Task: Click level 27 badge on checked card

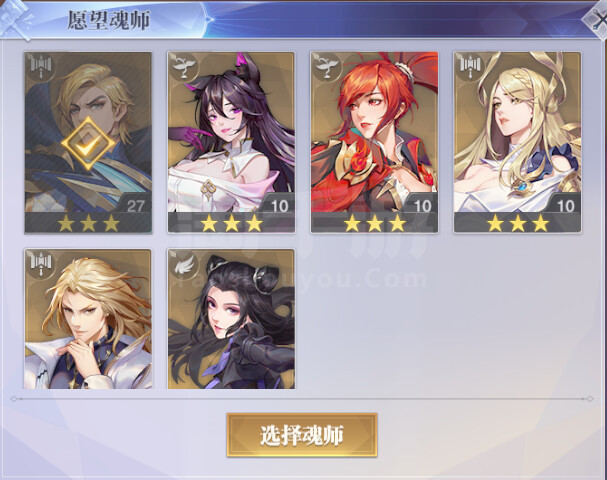Action: click(x=135, y=206)
